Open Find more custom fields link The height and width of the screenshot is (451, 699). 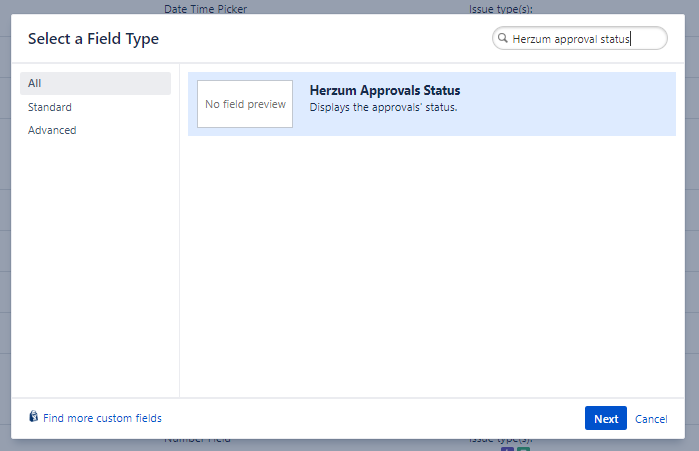pos(102,418)
